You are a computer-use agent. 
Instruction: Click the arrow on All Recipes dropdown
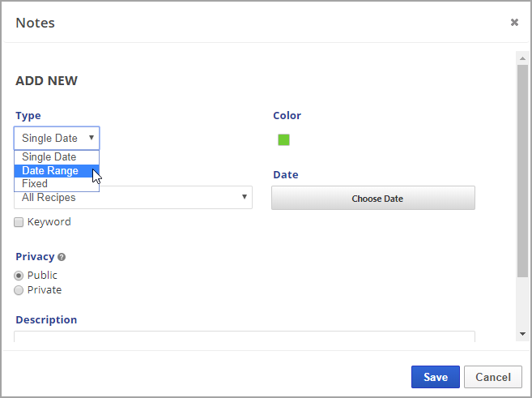tap(245, 196)
